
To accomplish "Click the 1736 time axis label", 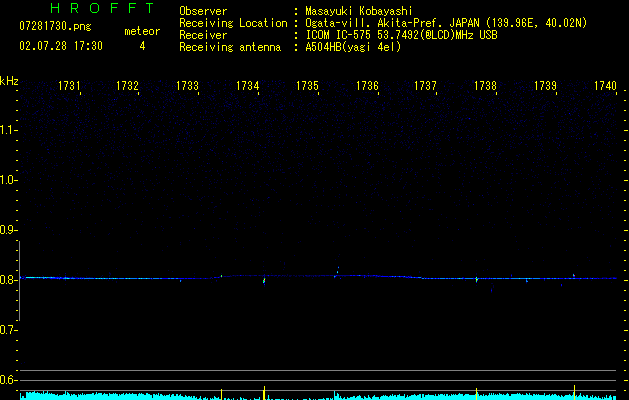I will [367, 86].
